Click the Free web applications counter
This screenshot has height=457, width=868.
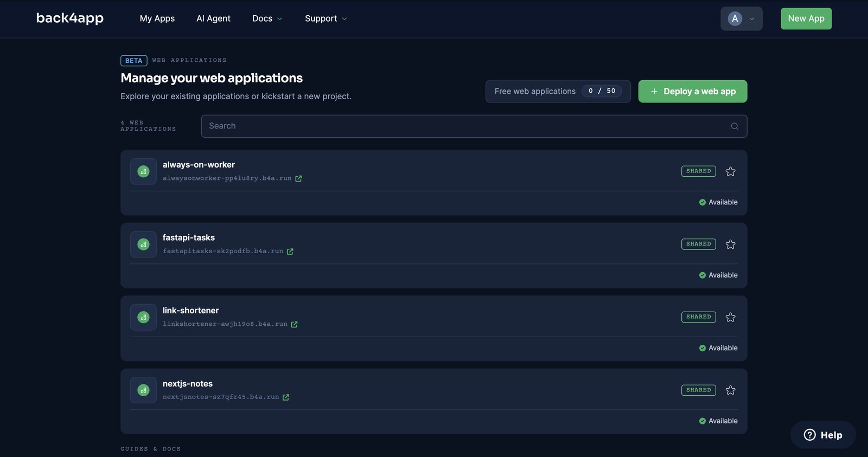[x=558, y=91]
